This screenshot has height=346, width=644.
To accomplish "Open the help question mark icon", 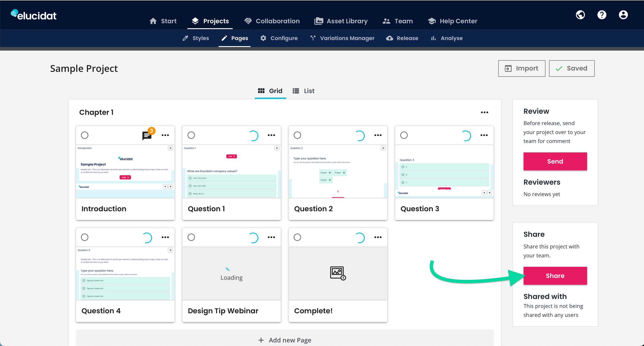I will [x=602, y=15].
